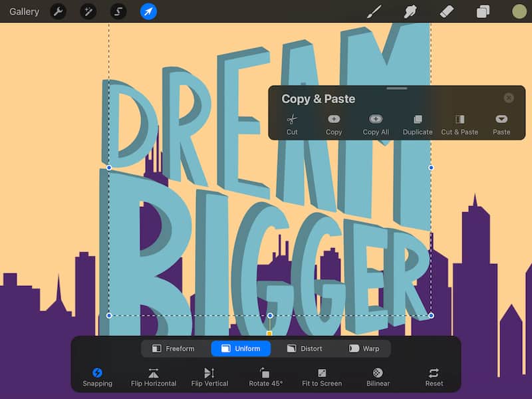Open the Gallery view
532x399 pixels.
click(24, 11)
